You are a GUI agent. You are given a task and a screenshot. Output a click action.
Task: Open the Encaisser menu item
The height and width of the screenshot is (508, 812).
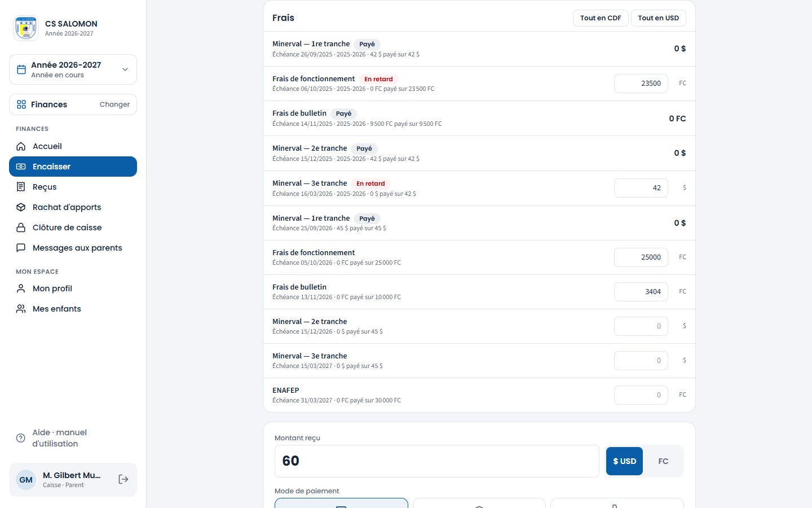coord(73,167)
